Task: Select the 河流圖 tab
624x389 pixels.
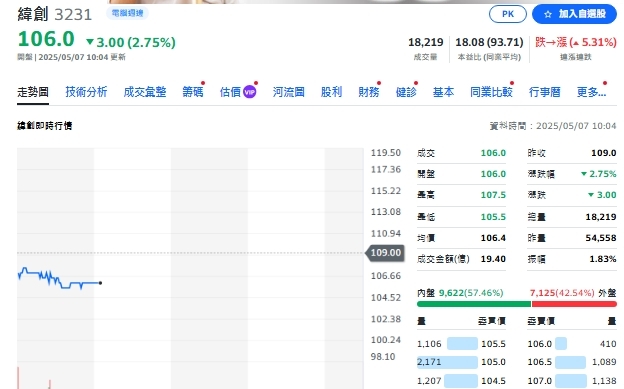Action: tap(289, 92)
